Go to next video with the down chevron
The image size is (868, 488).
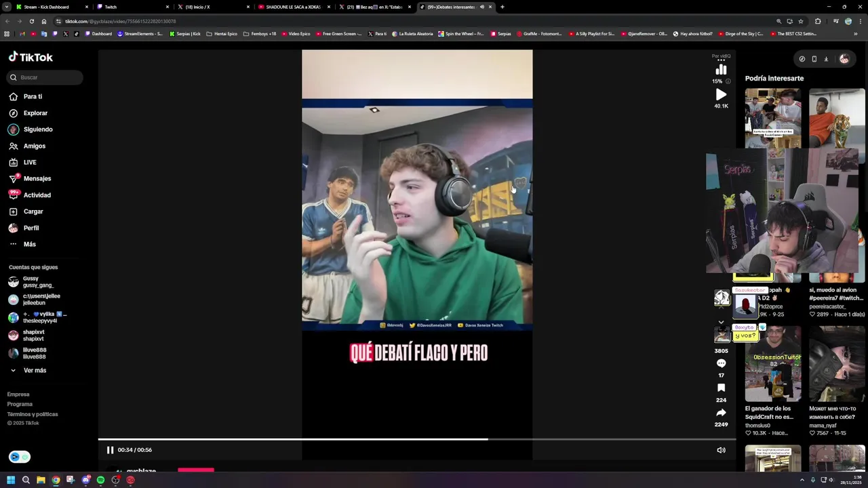point(721,323)
